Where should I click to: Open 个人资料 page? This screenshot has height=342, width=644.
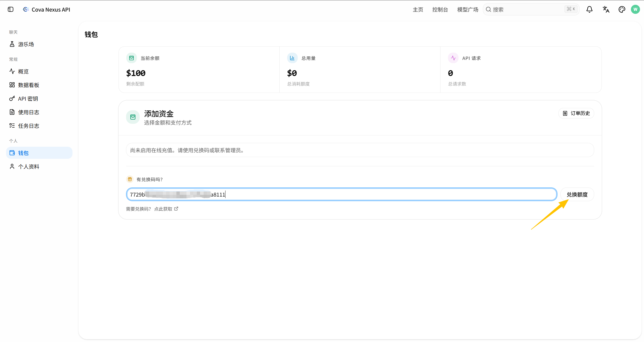39,167
